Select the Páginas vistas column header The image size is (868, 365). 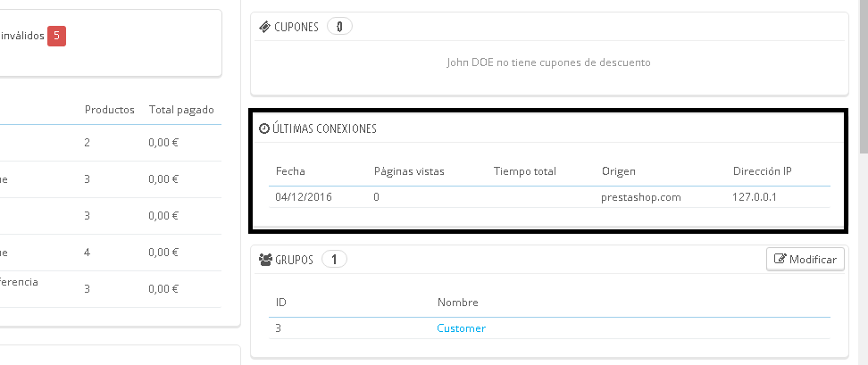tap(409, 171)
